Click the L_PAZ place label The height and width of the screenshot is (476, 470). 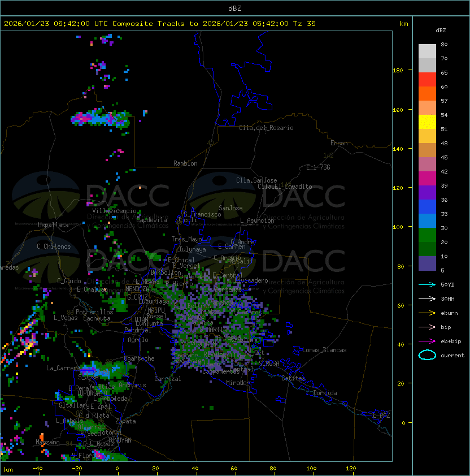pyautogui.click(x=381, y=416)
